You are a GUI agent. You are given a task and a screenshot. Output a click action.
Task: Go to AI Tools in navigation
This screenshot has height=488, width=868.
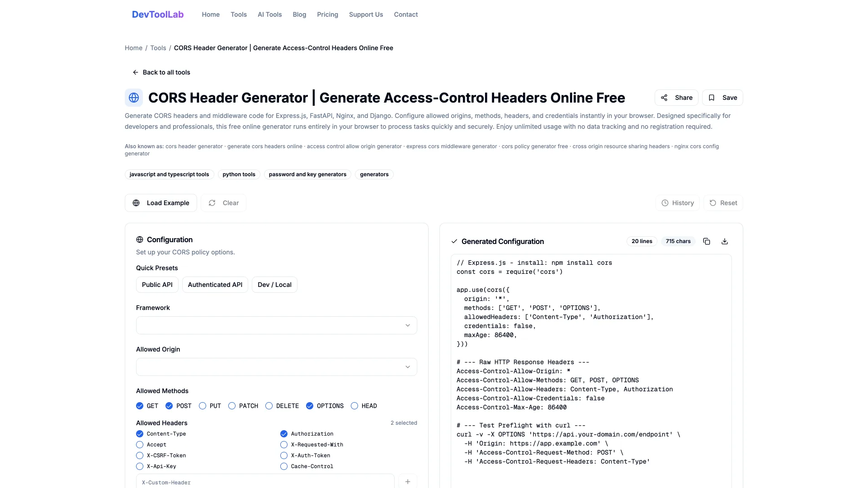click(270, 14)
